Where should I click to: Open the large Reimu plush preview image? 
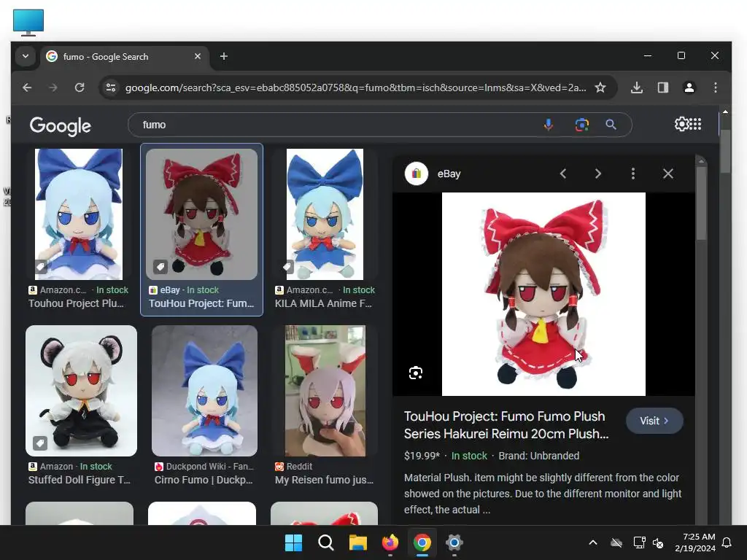[x=543, y=294]
